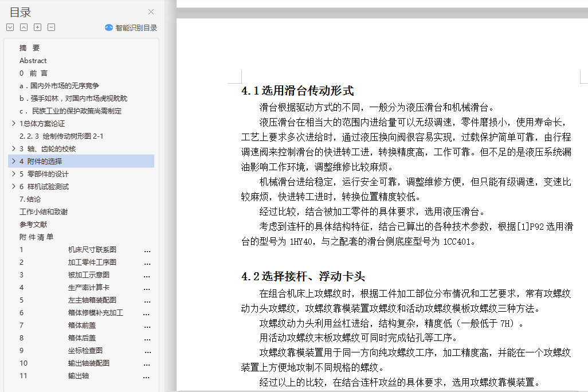Select outline row 8 箱体后盖
Screen dimensions: 588x392
coord(85,338)
